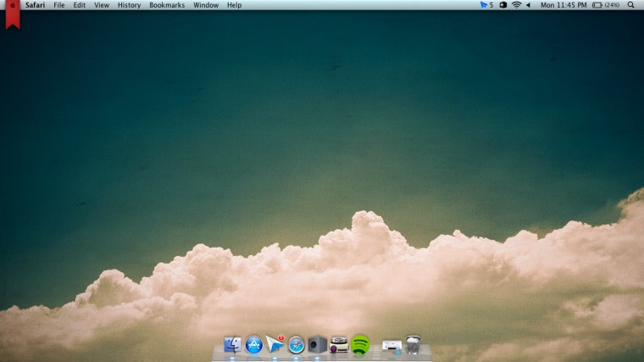The width and height of the screenshot is (644, 362).
Task: Open the Help menu
Action: 234,5
